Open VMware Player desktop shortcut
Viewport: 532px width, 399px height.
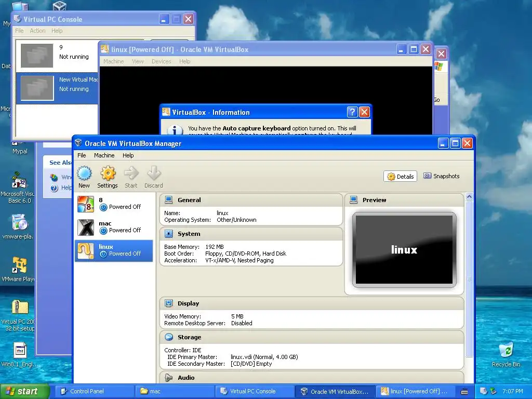click(x=19, y=265)
